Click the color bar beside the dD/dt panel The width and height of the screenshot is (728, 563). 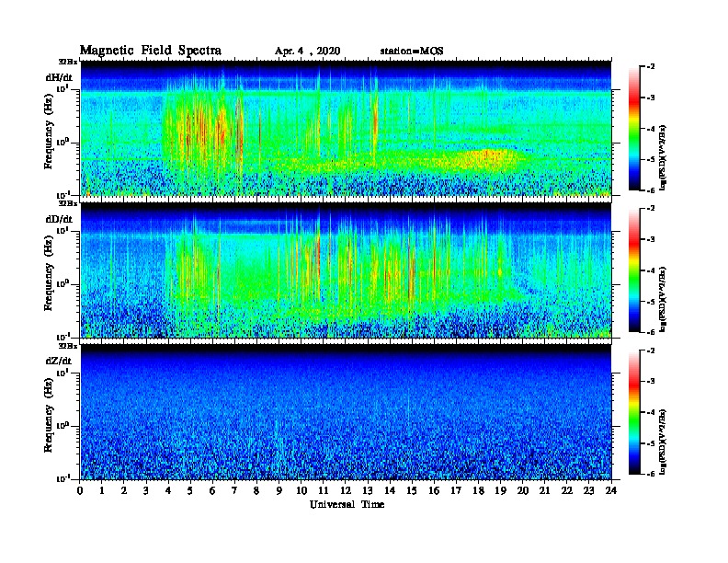pos(634,270)
